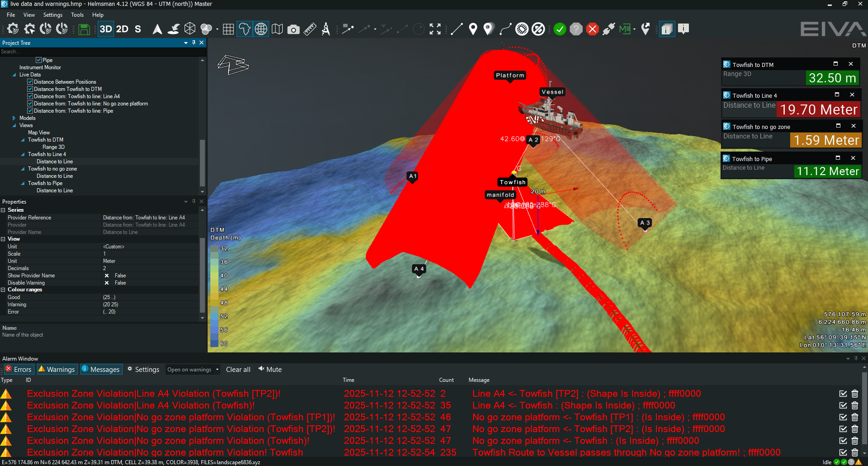The image size is (868, 466).
Task: Collapse the Views tree node
Action: (x=14, y=125)
